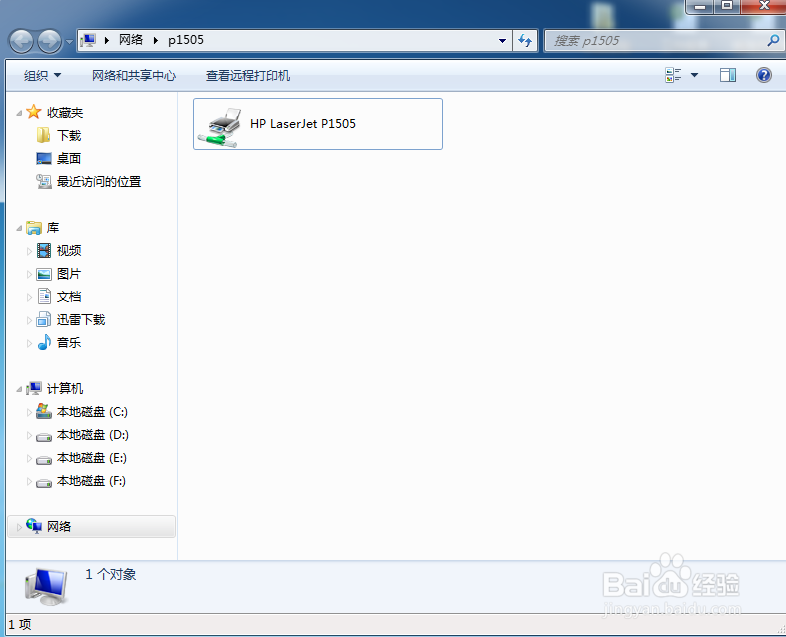Open the 视频 library
This screenshot has height=637, width=786.
[x=69, y=251]
